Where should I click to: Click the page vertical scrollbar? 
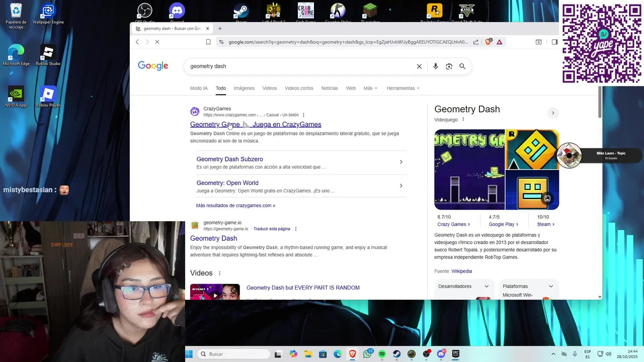coord(599,103)
